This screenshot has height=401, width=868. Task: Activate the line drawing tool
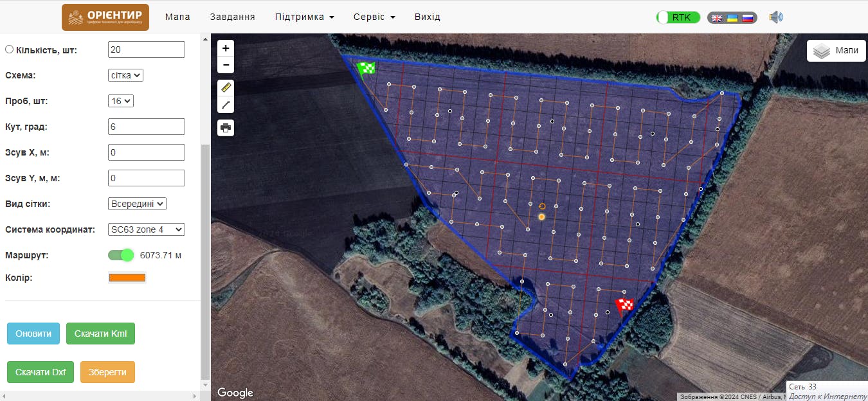pos(226,105)
